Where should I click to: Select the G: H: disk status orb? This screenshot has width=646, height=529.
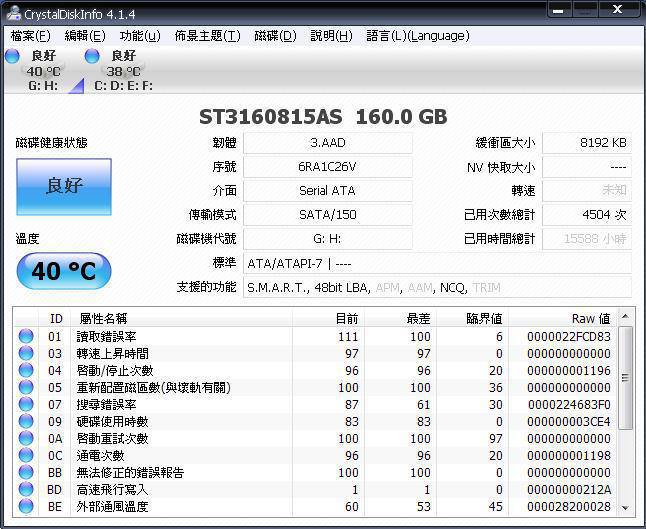[12, 56]
